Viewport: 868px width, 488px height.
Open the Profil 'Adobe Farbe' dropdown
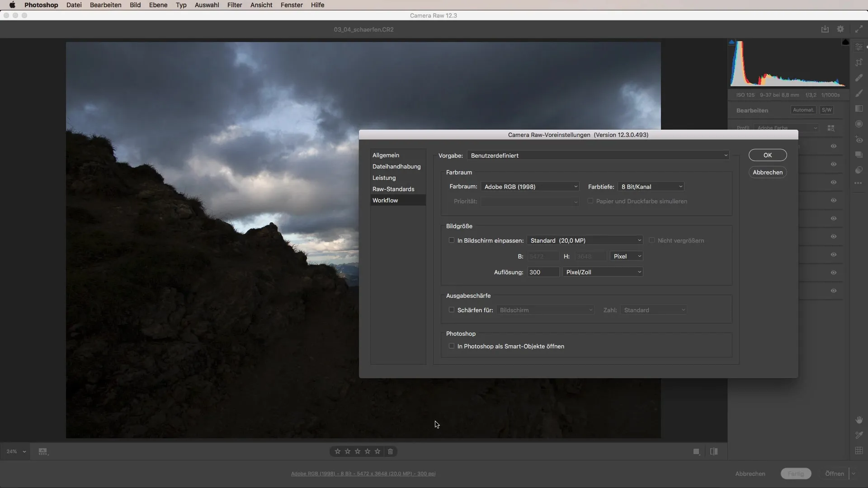[x=787, y=128]
